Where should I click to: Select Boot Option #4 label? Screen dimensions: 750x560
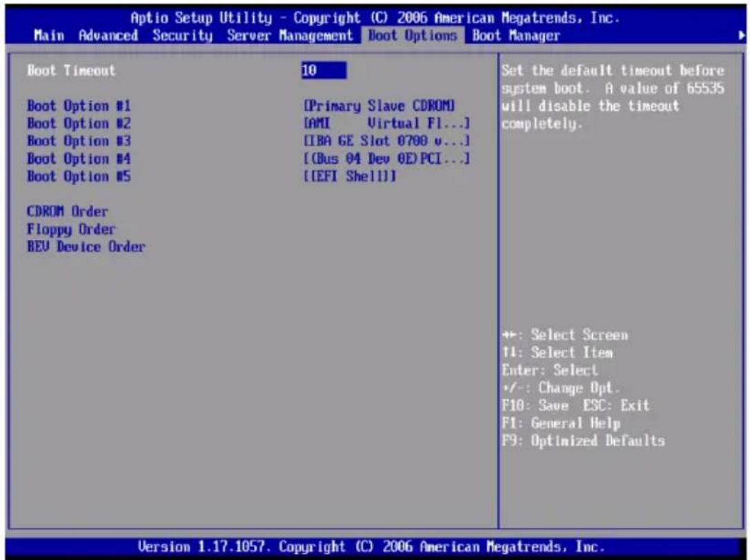coord(79,159)
